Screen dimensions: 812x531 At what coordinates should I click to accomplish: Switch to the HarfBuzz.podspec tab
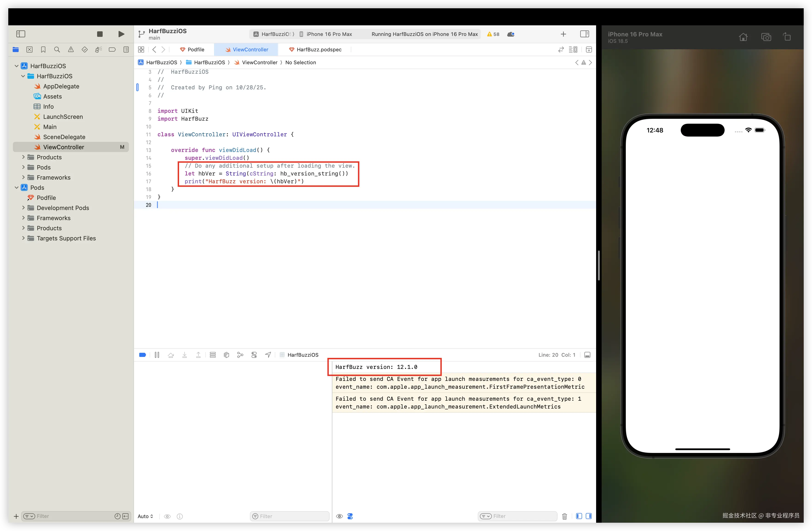(x=315, y=50)
